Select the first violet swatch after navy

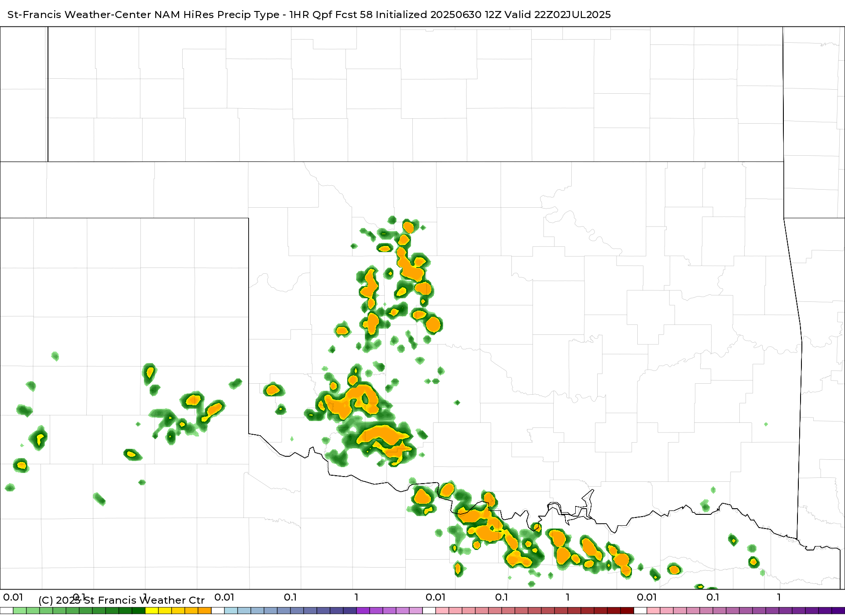pyautogui.click(x=363, y=611)
